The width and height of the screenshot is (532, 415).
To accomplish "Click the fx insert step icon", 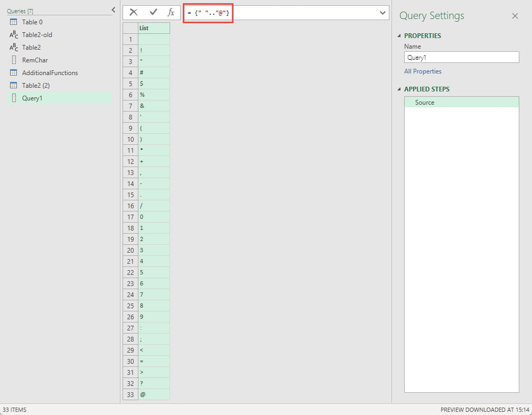I will click(x=171, y=13).
